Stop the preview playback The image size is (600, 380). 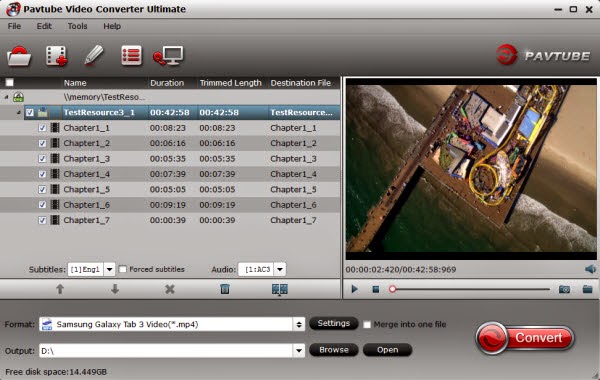376,289
